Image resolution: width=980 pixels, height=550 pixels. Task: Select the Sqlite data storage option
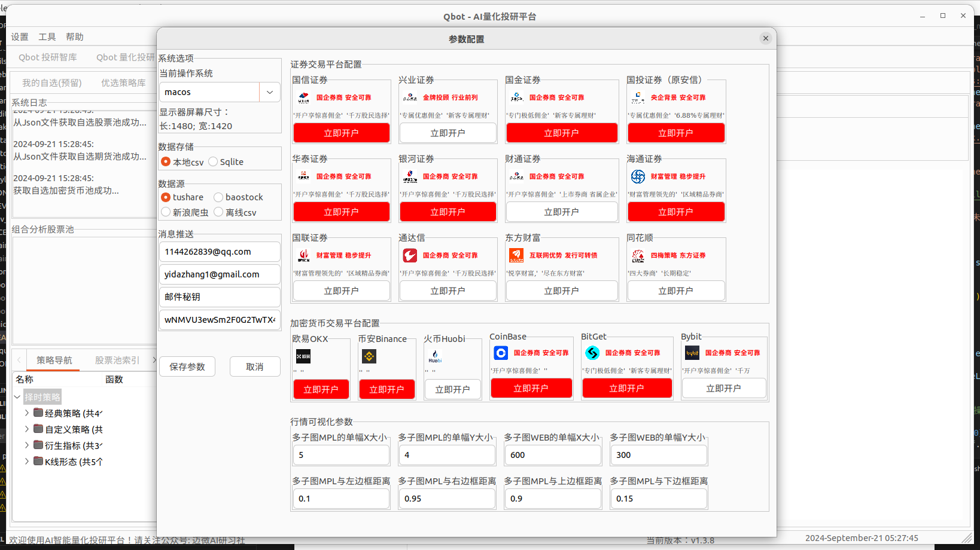click(x=212, y=161)
